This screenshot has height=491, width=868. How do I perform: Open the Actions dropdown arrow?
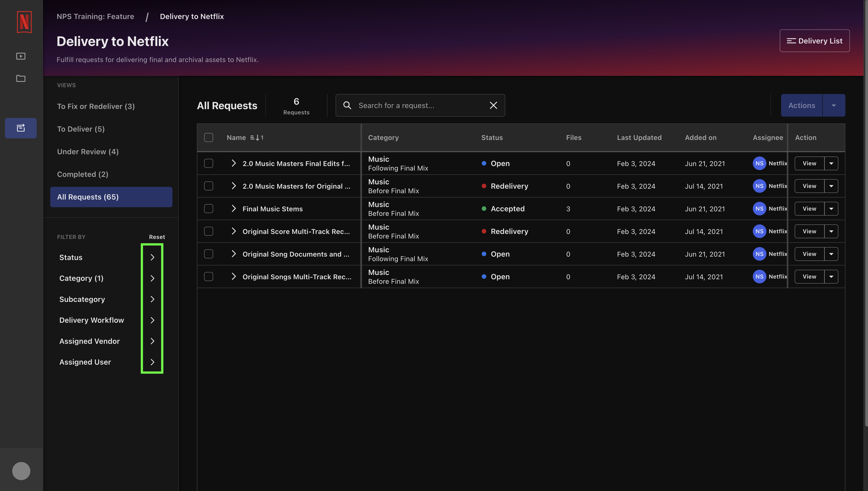click(834, 105)
